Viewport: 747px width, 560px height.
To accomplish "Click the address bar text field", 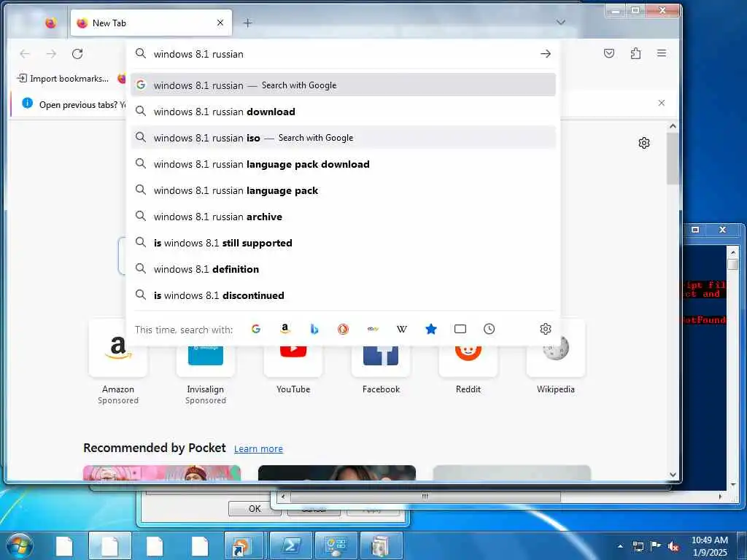I will pyautogui.click(x=343, y=54).
